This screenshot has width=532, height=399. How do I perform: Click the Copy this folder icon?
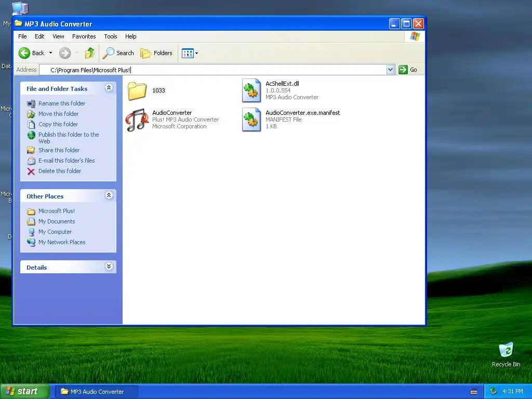point(31,125)
